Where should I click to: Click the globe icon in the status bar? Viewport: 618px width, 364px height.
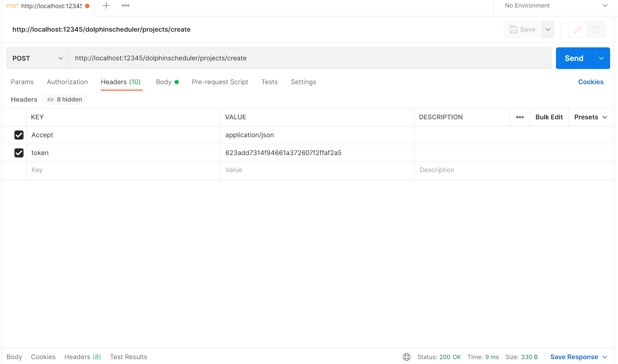point(407,357)
